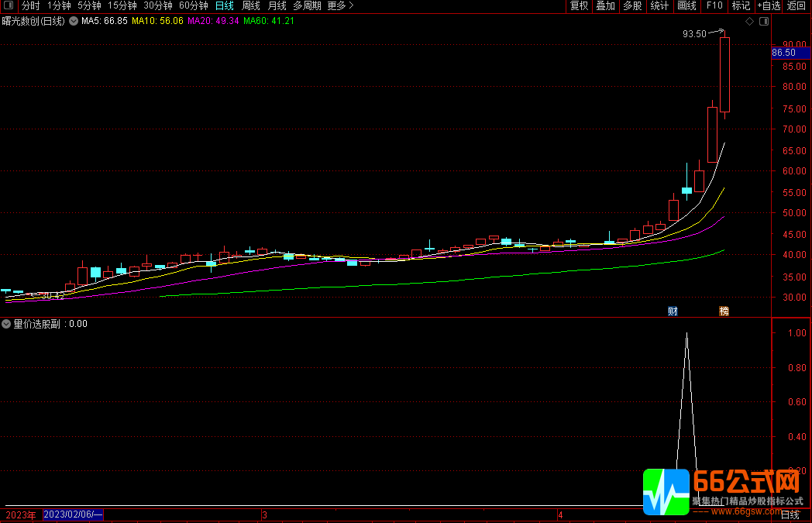Click the 榜 ranking marker icon

pos(724,311)
